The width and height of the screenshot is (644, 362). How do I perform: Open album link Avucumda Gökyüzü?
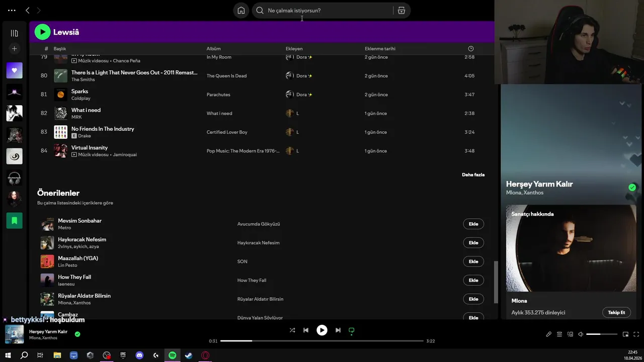coord(259,224)
